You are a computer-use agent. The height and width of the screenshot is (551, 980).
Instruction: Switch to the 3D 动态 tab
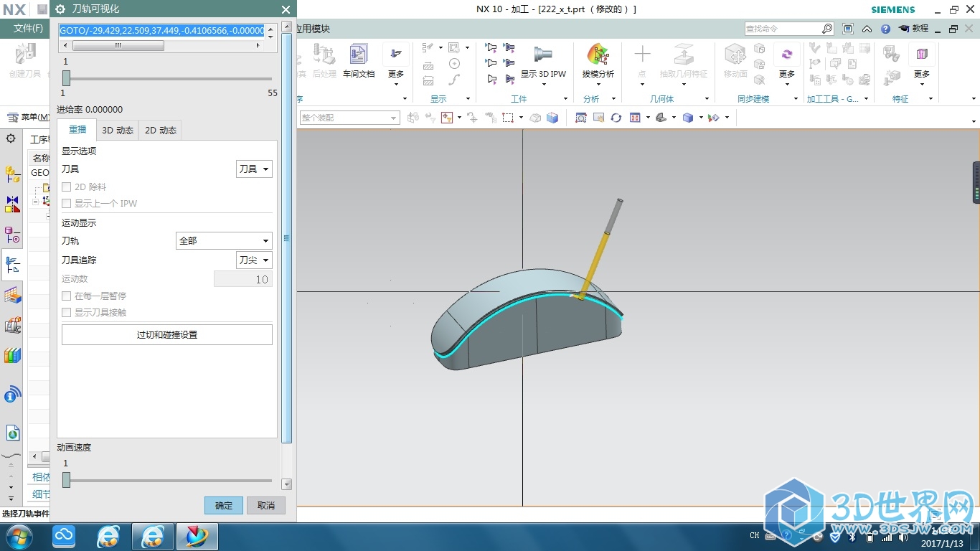point(118,131)
